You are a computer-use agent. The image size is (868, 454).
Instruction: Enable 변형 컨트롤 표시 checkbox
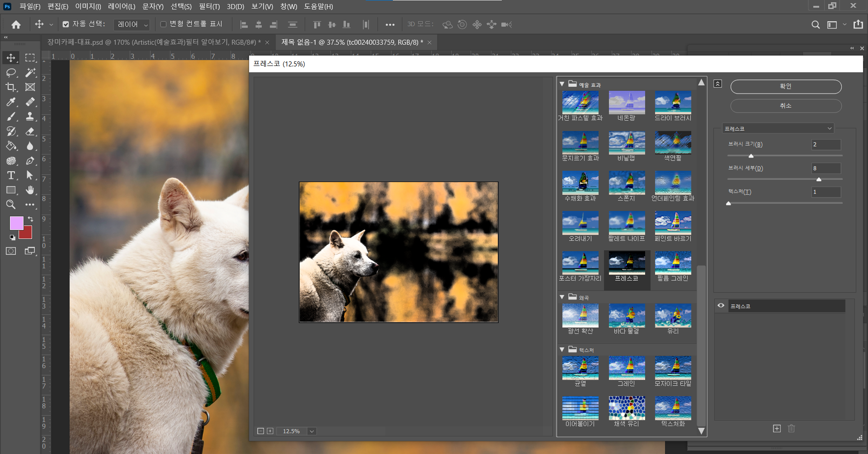pos(164,24)
